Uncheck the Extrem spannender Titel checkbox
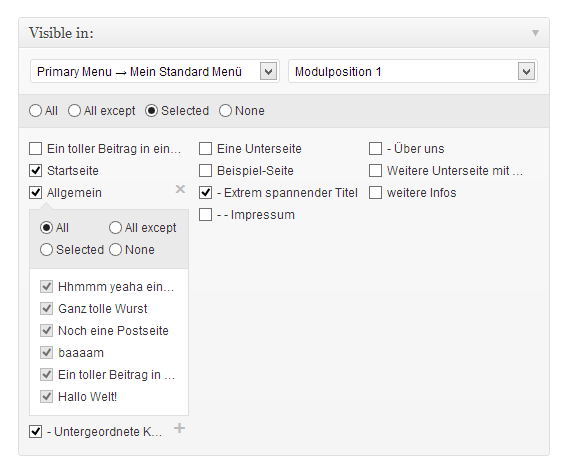The height and width of the screenshot is (472, 569). tap(205, 193)
